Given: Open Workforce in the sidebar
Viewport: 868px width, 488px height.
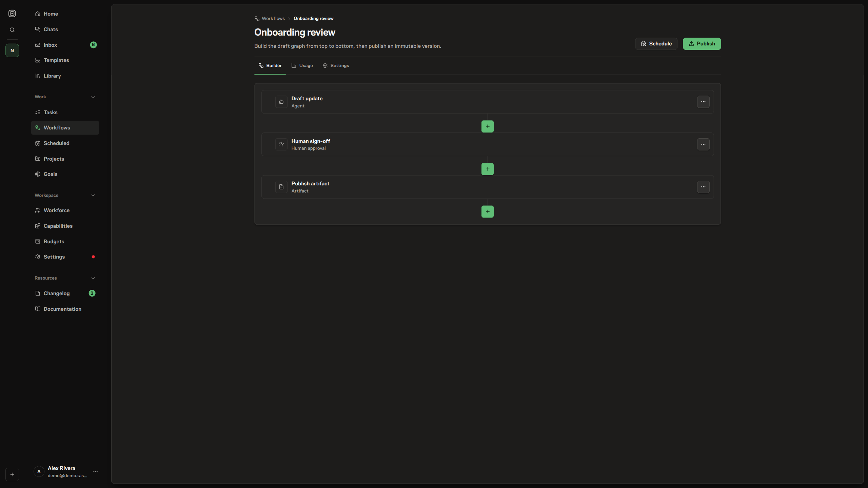Looking at the screenshot, I should (65, 210).
